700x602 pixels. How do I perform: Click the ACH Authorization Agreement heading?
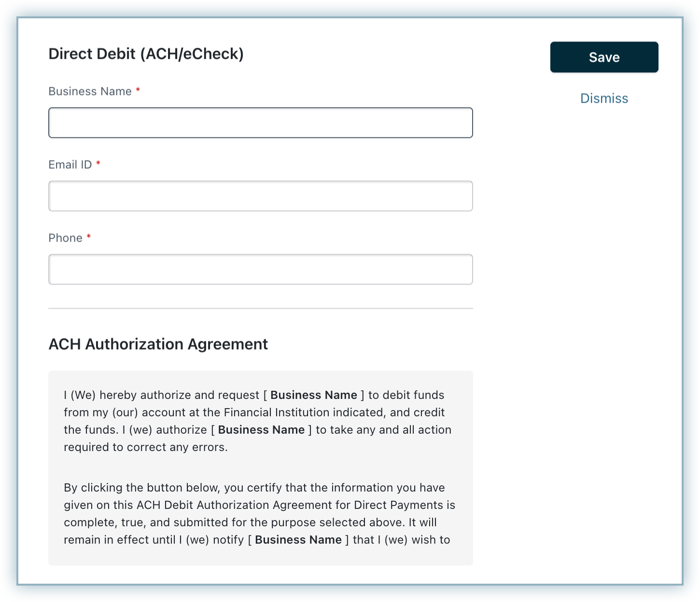click(158, 344)
